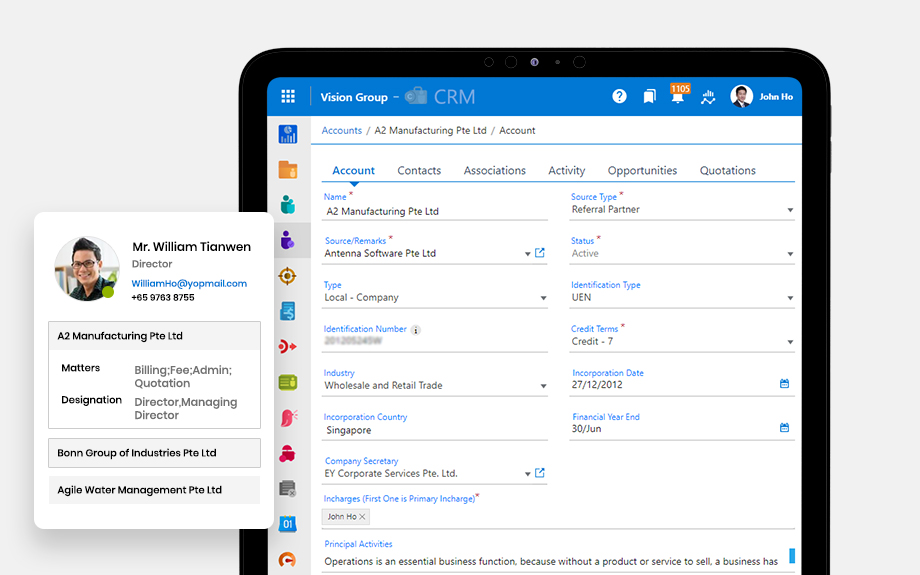
Task: Open Incorporation Date calendar picker
Action: tap(784, 384)
